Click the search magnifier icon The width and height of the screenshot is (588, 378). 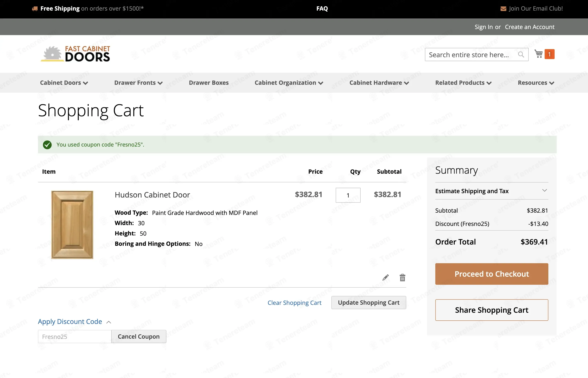point(521,55)
